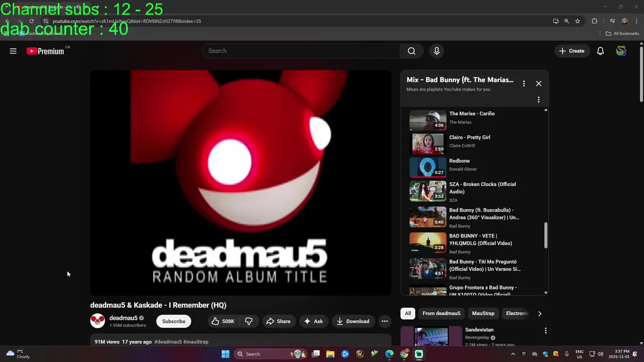Screen dimensions: 644x362
Task: Open All Bookmarks folder
Action: [622, 34]
